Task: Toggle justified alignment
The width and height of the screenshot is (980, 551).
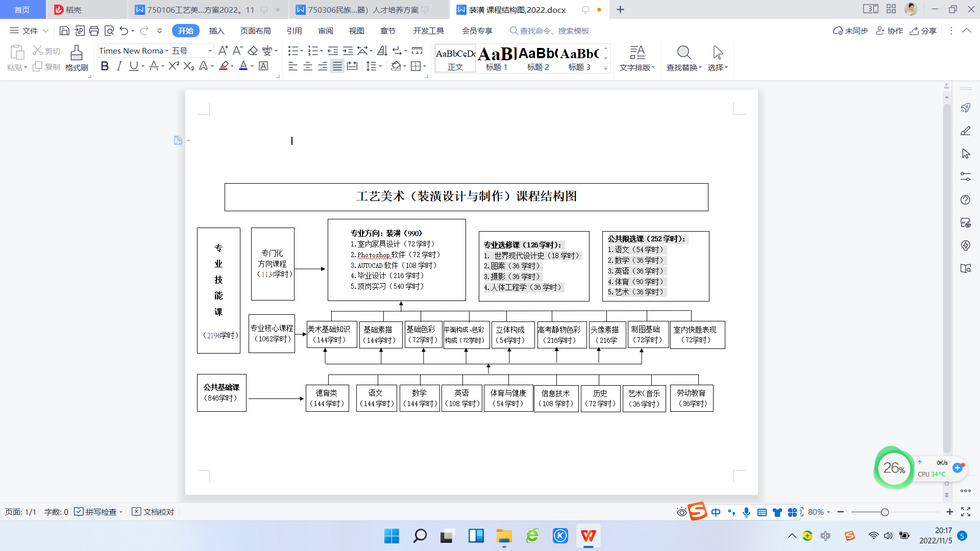Action: tap(337, 66)
